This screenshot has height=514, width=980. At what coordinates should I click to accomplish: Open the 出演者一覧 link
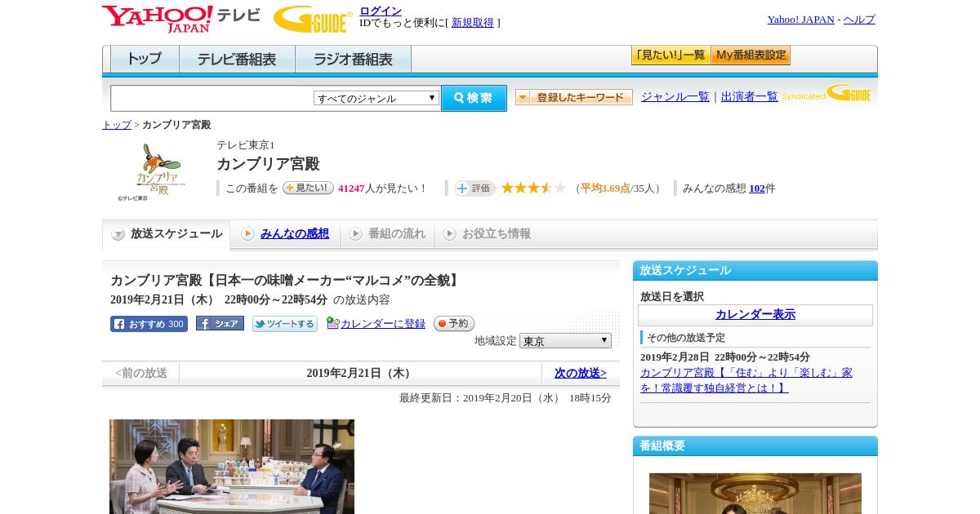[x=750, y=97]
